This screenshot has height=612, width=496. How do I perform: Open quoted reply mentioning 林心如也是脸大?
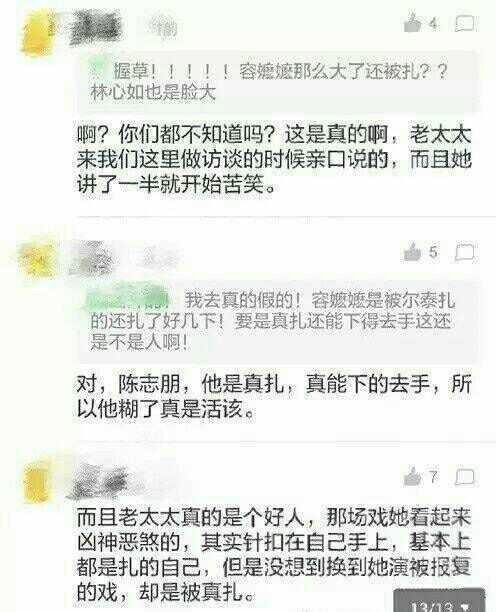[277, 82]
